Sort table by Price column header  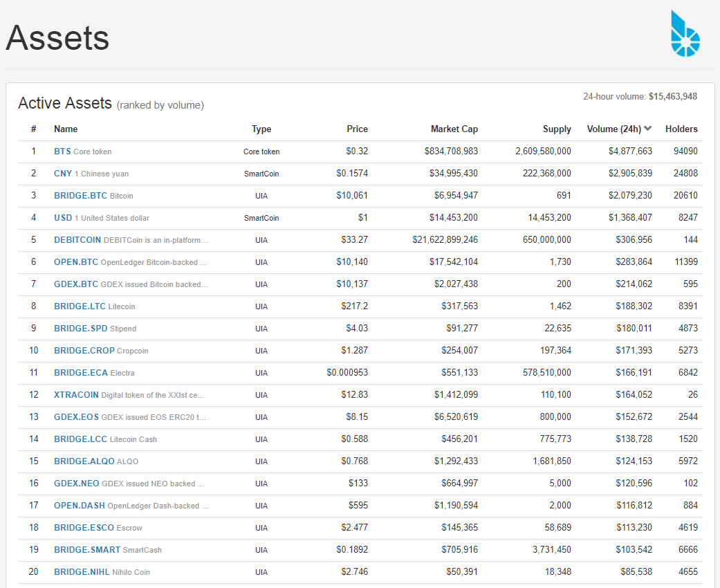click(357, 129)
